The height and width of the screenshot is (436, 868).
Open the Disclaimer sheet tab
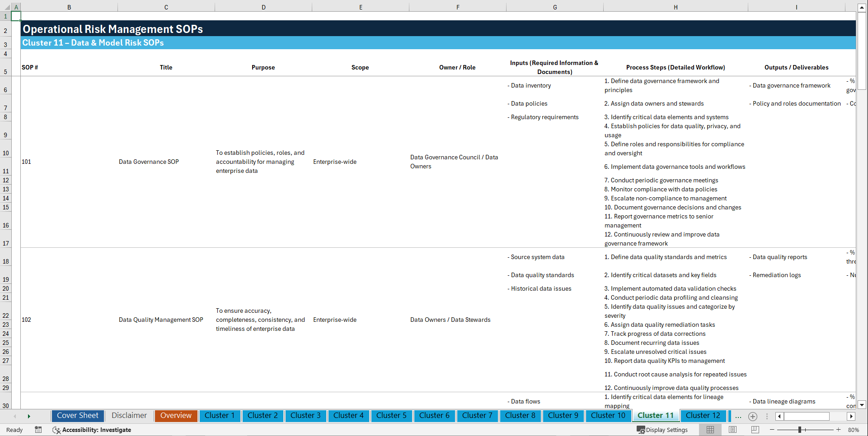click(129, 416)
